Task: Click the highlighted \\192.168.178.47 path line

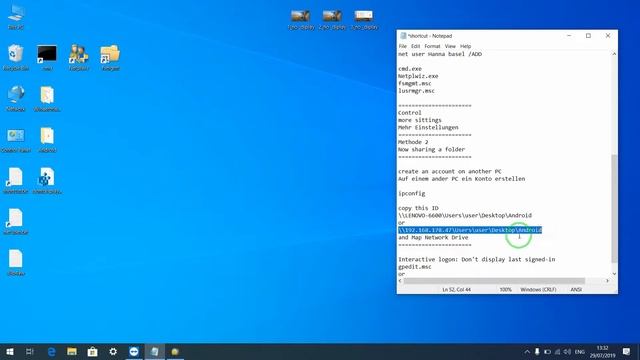Action: pyautogui.click(x=470, y=230)
